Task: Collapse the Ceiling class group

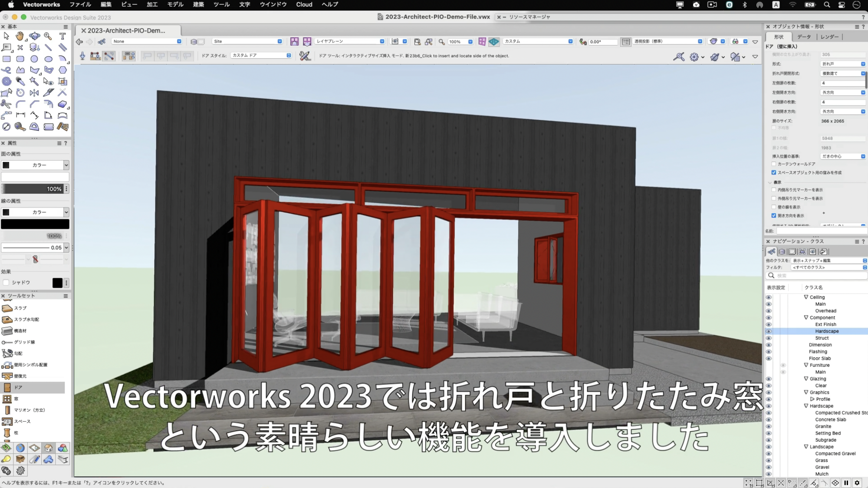Action: (x=806, y=297)
